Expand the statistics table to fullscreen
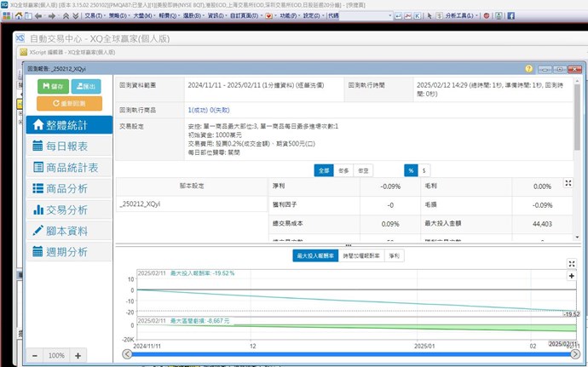 pos(569,184)
